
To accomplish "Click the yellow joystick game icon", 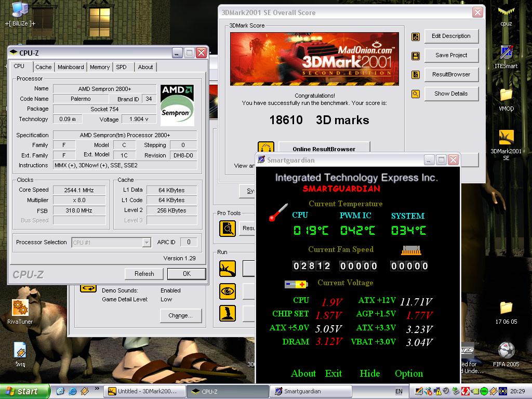I will (x=228, y=313).
